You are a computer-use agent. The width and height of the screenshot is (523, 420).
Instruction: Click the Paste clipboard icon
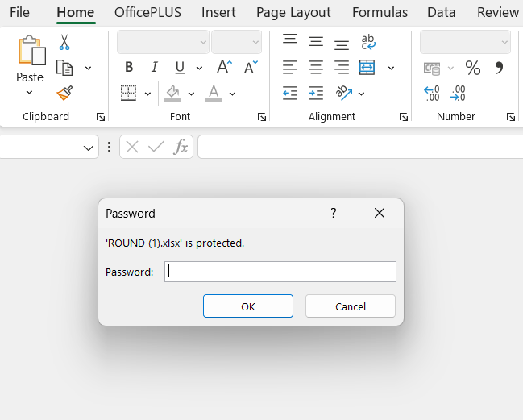31,50
